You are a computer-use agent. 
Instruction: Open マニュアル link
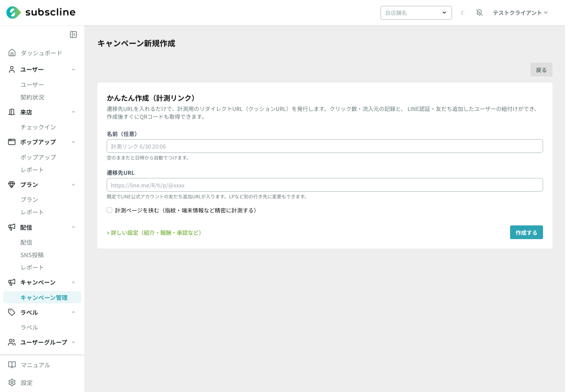(35, 365)
